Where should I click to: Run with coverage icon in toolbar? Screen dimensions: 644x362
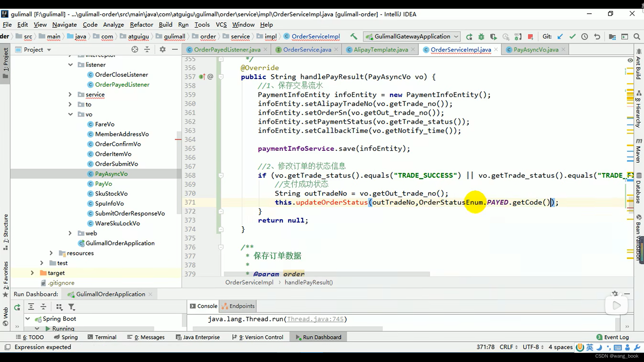pyautogui.click(x=493, y=37)
